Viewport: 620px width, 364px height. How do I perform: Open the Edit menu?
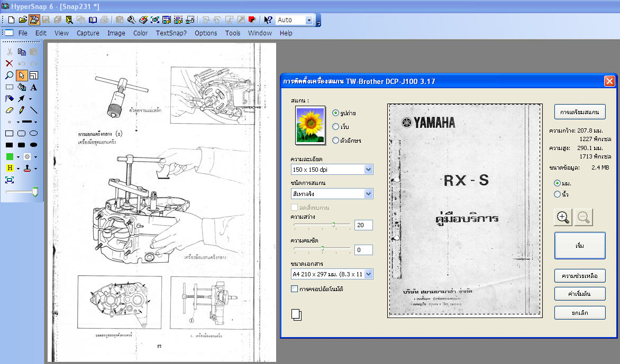click(x=41, y=33)
